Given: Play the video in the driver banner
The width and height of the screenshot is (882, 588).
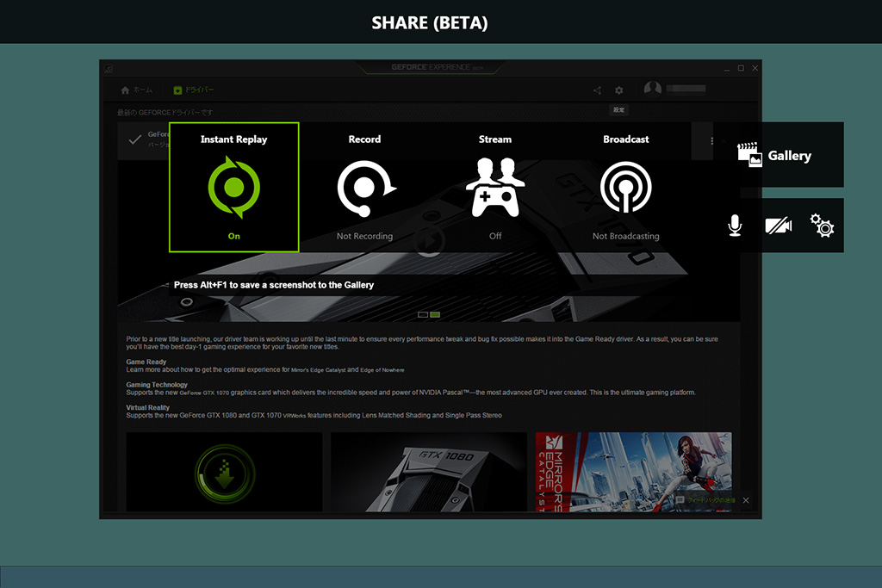Looking at the screenshot, I should pyautogui.click(x=429, y=242).
